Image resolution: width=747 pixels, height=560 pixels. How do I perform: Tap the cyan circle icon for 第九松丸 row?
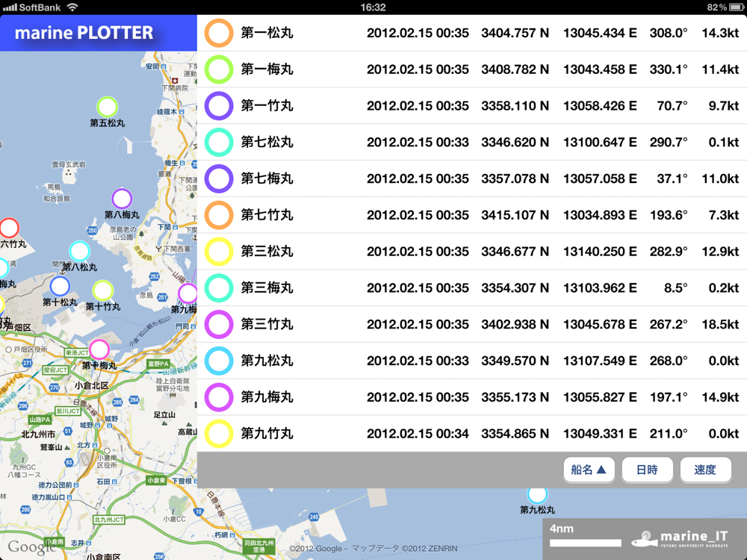pyautogui.click(x=219, y=361)
